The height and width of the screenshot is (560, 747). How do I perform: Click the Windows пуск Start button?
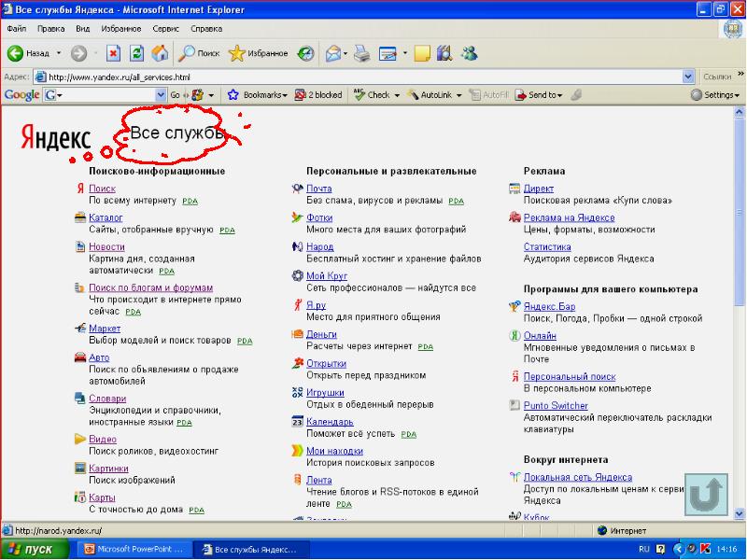click(x=31, y=550)
